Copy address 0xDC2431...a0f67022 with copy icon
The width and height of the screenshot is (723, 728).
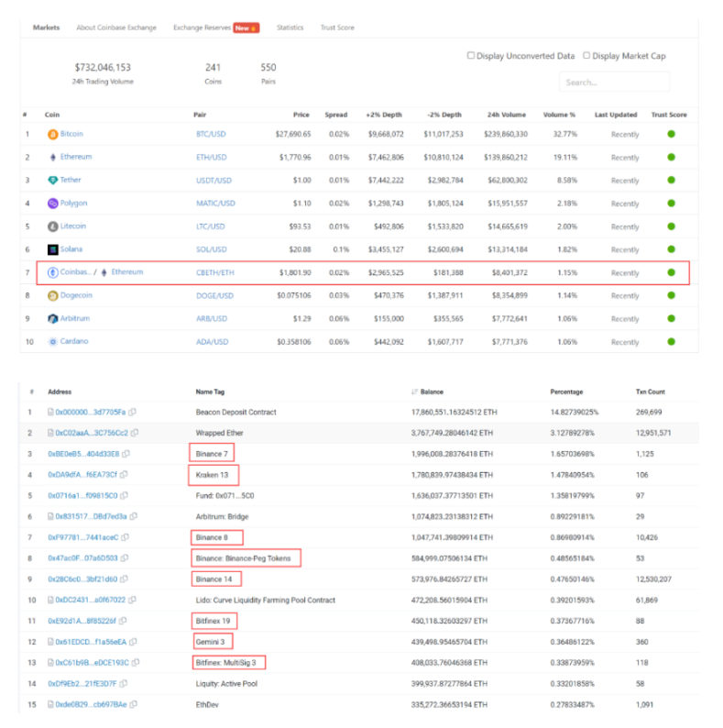[132, 600]
